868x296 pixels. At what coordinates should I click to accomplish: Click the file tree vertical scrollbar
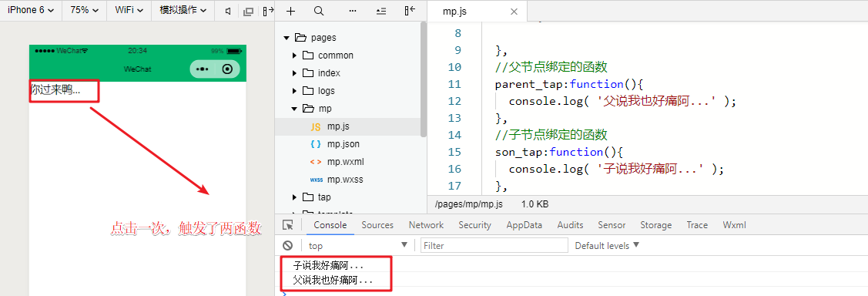click(424, 79)
